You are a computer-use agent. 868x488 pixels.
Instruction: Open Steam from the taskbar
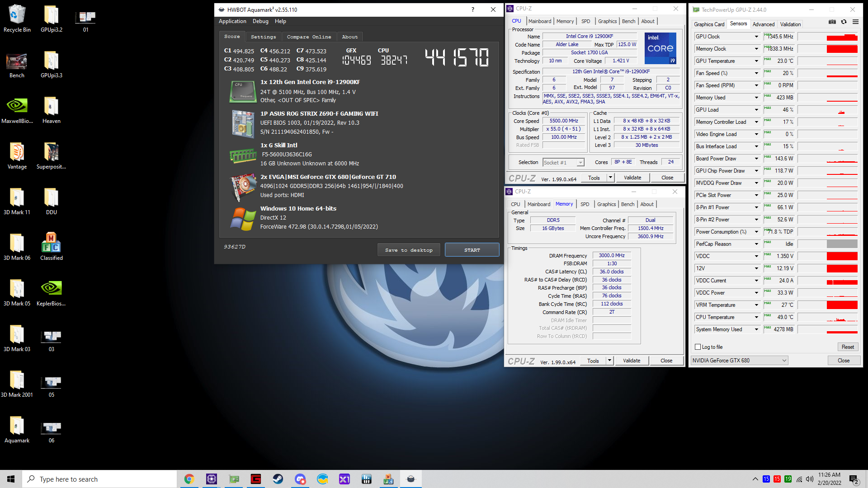tap(278, 479)
